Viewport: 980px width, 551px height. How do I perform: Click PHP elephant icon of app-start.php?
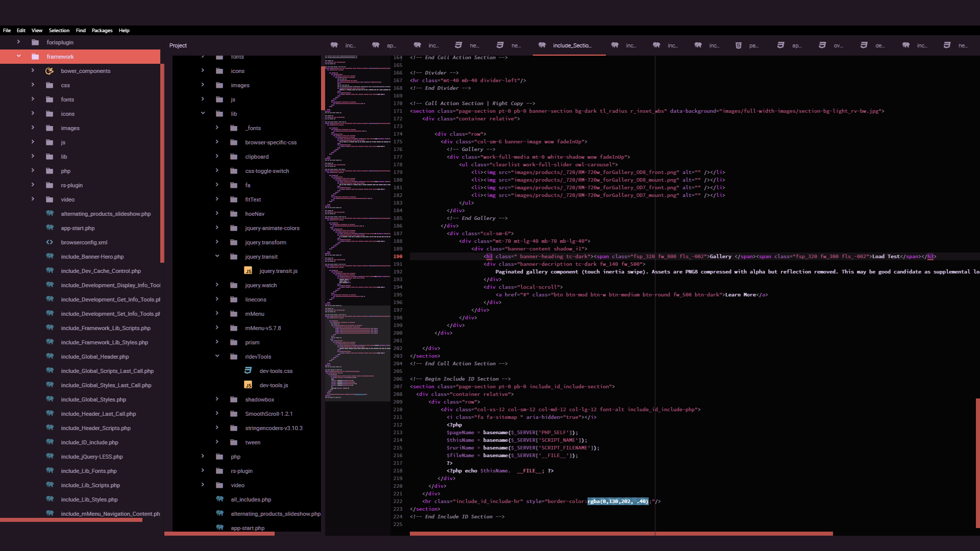click(50, 228)
